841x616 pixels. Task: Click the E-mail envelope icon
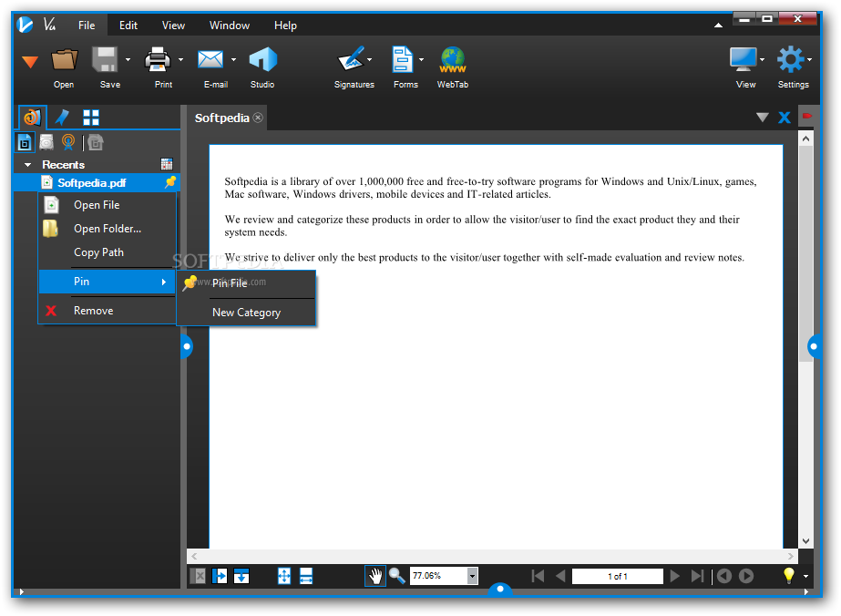coord(210,59)
